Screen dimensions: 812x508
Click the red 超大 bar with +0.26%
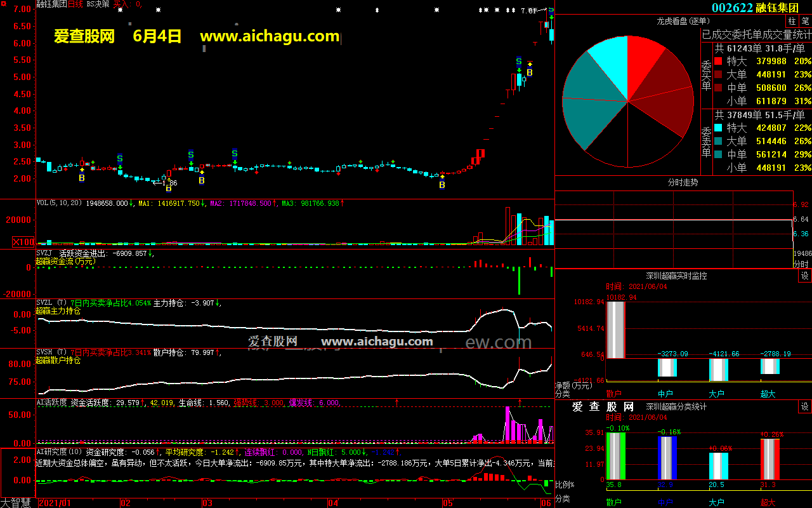coord(769,459)
